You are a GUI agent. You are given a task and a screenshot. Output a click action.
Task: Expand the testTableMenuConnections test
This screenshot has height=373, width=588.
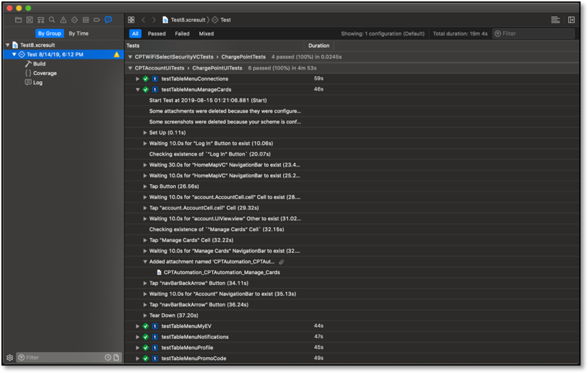[x=138, y=79]
